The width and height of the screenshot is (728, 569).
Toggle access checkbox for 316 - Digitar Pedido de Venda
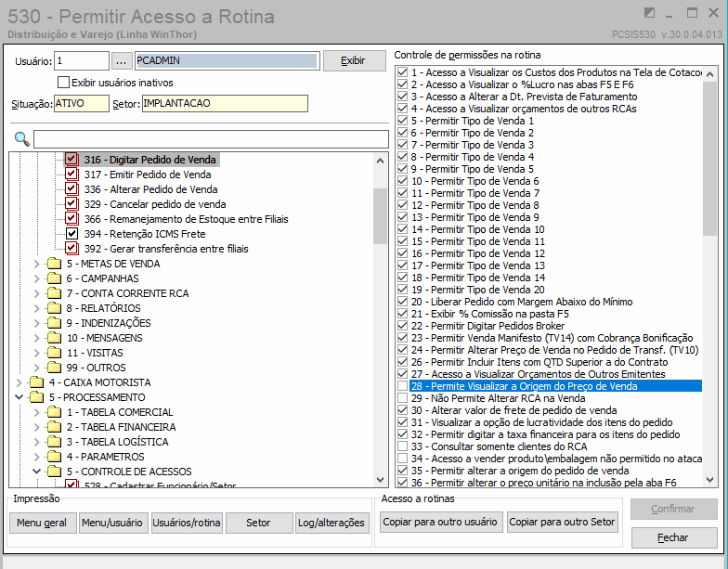pos(71,160)
